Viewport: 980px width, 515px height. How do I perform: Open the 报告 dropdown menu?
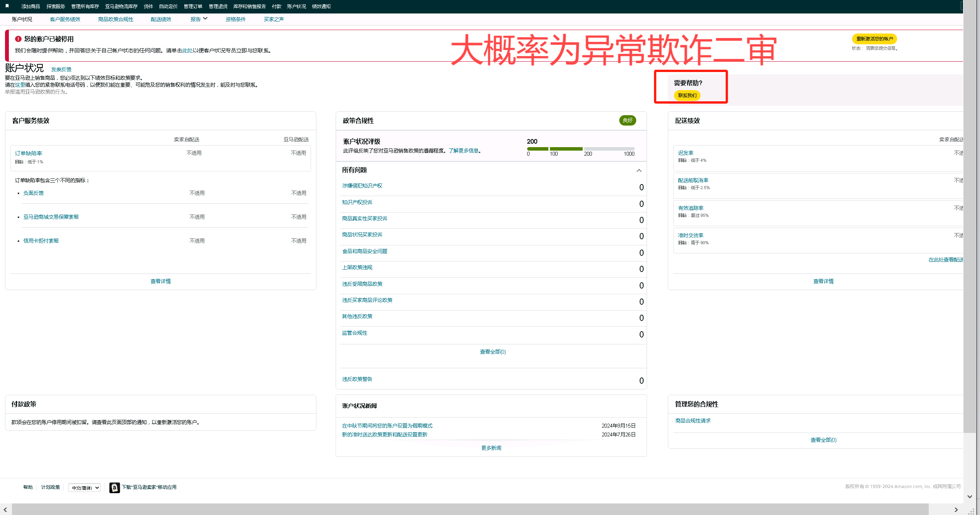click(199, 19)
